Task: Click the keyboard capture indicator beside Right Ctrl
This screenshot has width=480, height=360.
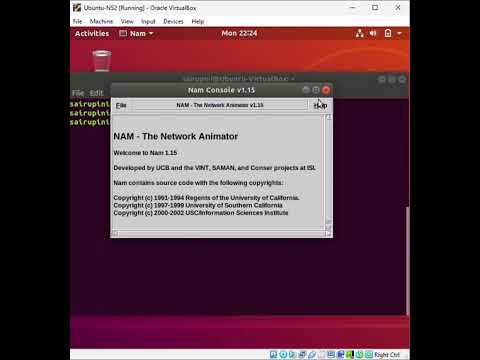Action: tap(369, 355)
